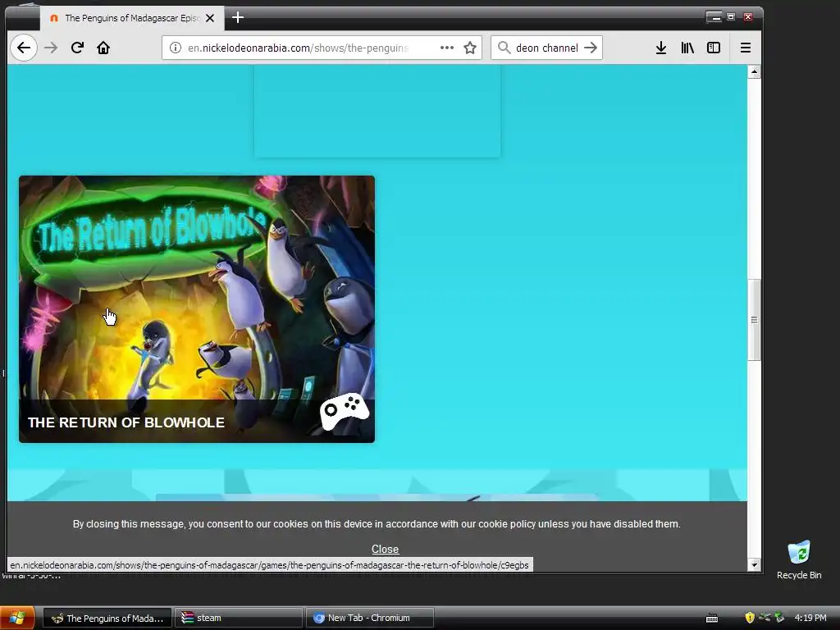
Task: Click the search box with deon channel
Action: (547, 48)
